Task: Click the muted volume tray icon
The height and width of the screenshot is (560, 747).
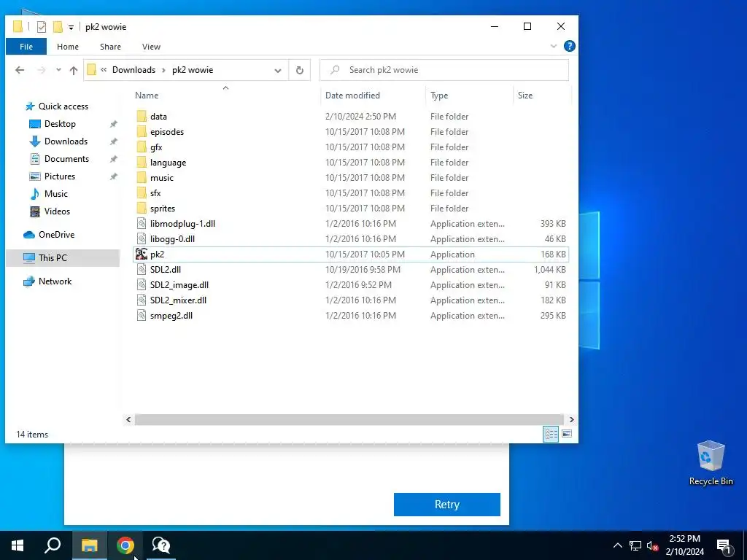Action: pyautogui.click(x=652, y=545)
